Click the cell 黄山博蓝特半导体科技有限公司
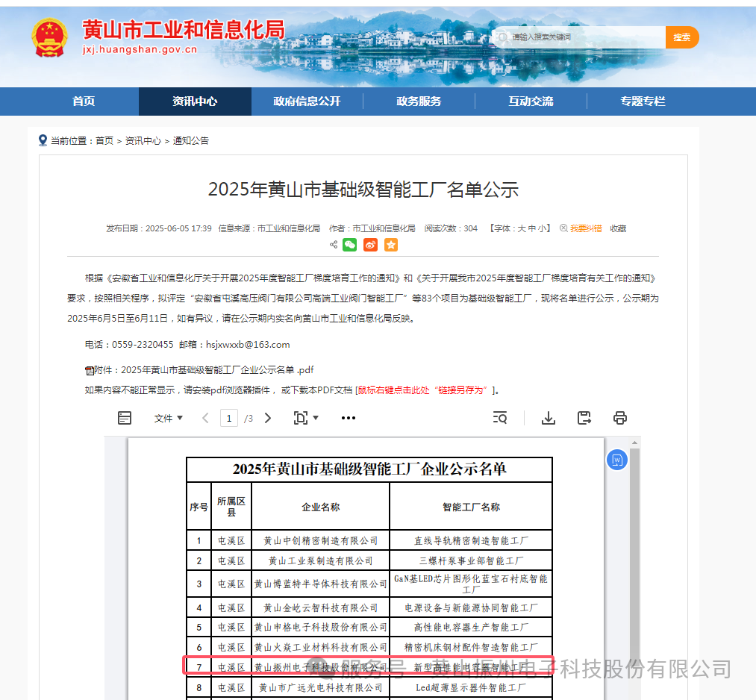The height and width of the screenshot is (700, 756). point(321,584)
